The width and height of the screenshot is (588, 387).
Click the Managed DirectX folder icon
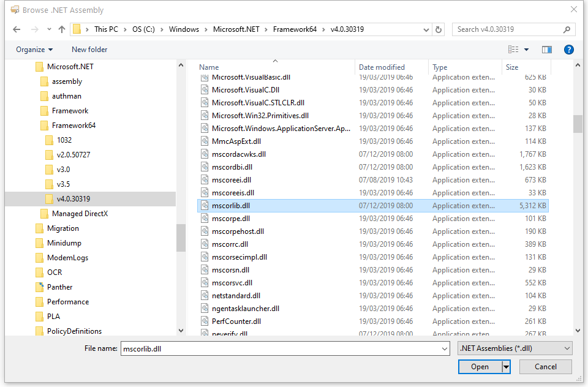tap(44, 214)
